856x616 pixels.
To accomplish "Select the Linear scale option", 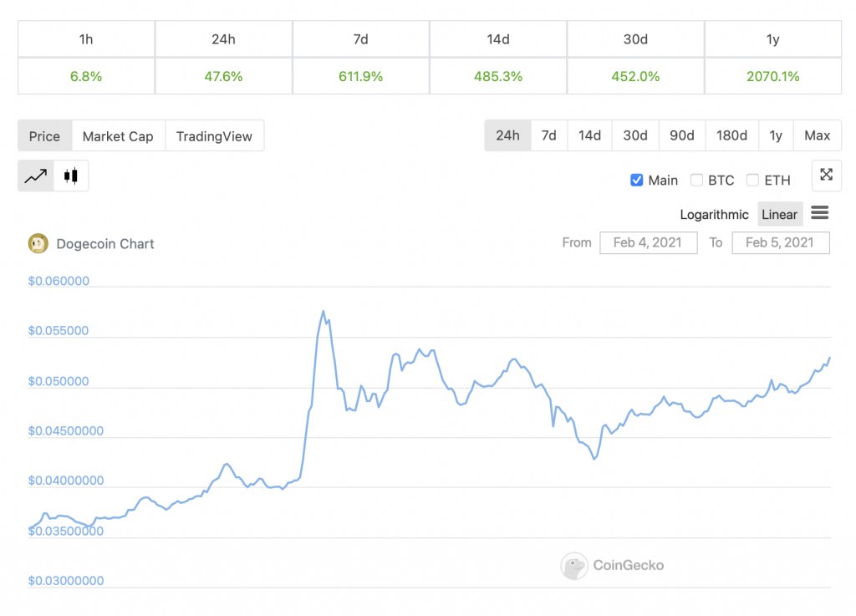I will [x=780, y=215].
